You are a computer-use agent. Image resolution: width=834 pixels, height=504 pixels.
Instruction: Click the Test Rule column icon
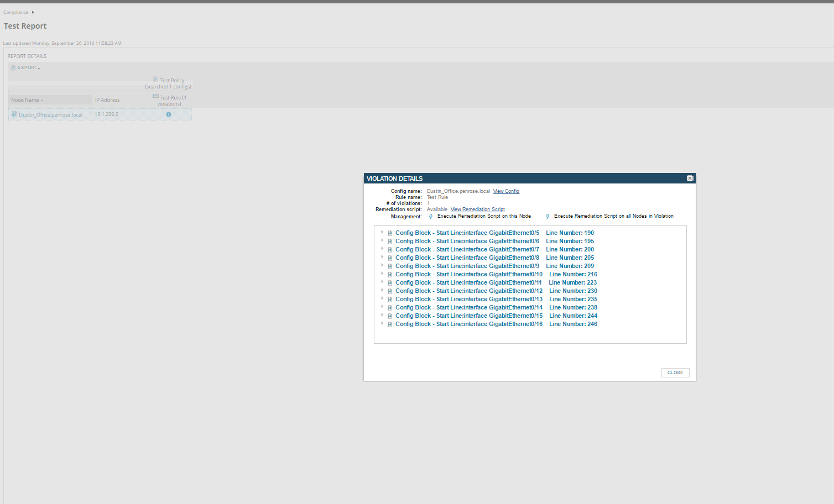point(155,97)
